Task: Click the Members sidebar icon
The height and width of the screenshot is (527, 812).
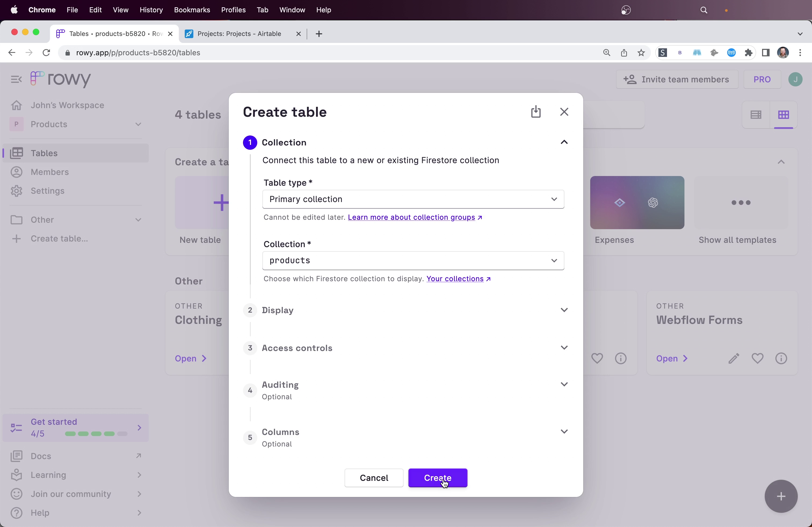Action: [x=16, y=171]
